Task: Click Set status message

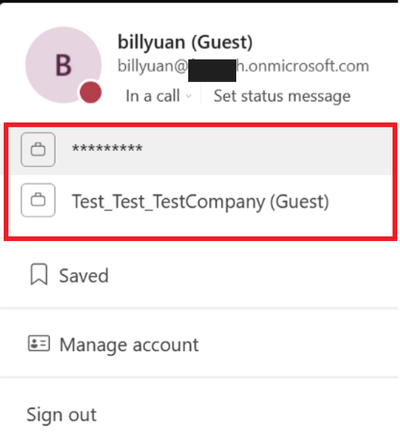Action: click(x=282, y=96)
